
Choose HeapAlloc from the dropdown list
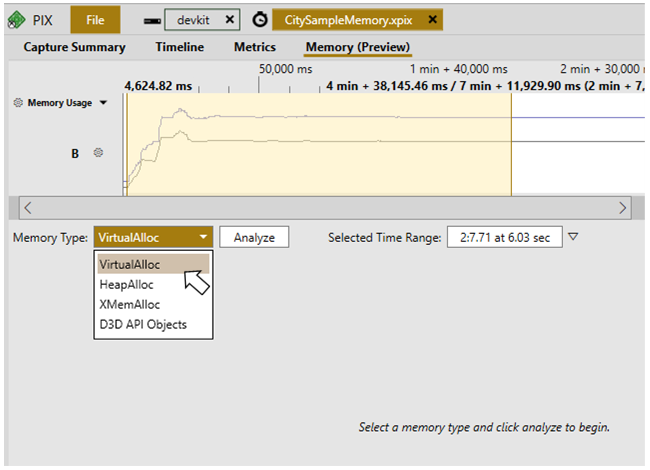[x=153, y=285]
